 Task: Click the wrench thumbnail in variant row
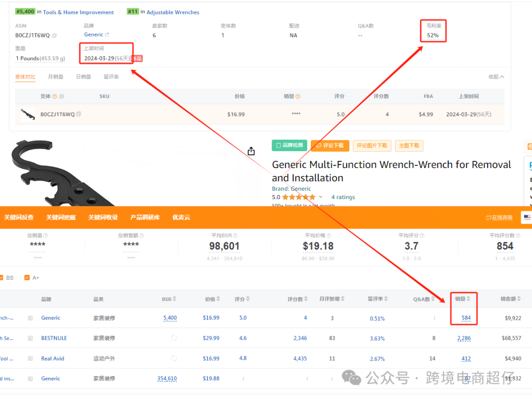click(28, 114)
